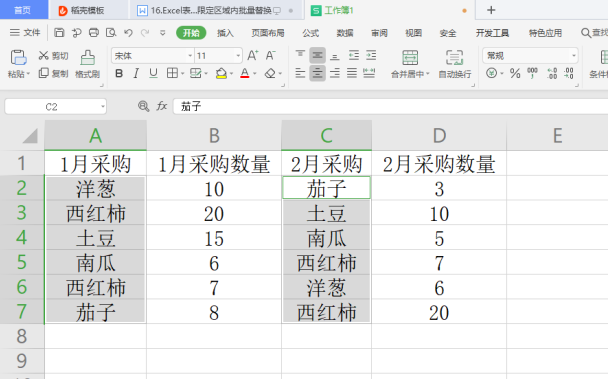Open the 审阅 ribbon tab
Viewport: 610px width, 384px height.
click(379, 33)
